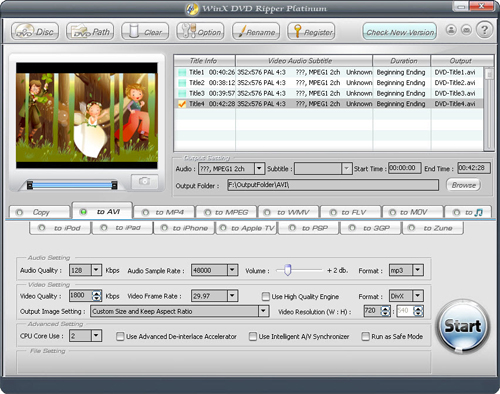The image size is (500, 394).
Task: Open the Subtitle dropdown
Action: click(x=347, y=168)
